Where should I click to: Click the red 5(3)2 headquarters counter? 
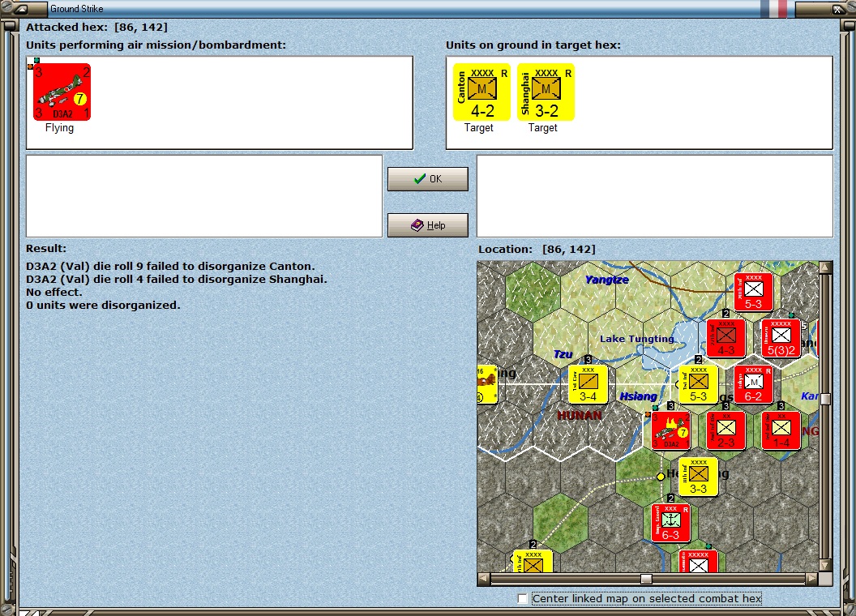(x=781, y=339)
